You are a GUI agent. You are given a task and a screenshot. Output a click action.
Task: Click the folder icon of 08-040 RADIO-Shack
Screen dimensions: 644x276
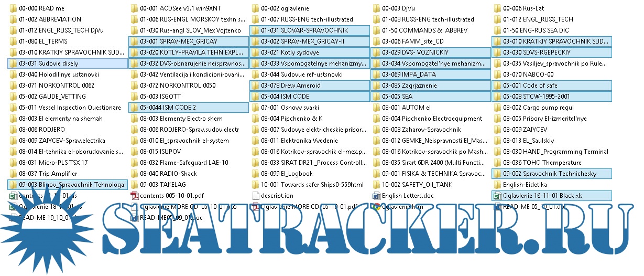[x=134, y=174]
